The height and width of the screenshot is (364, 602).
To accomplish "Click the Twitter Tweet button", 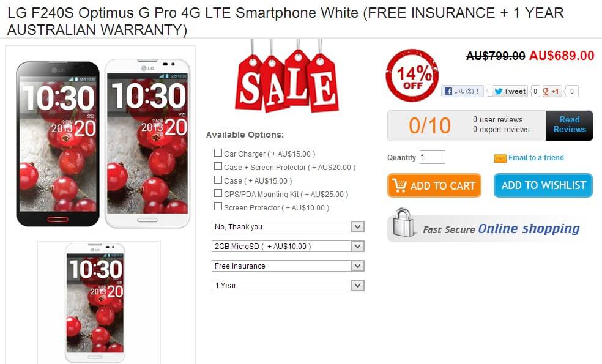I will point(510,91).
